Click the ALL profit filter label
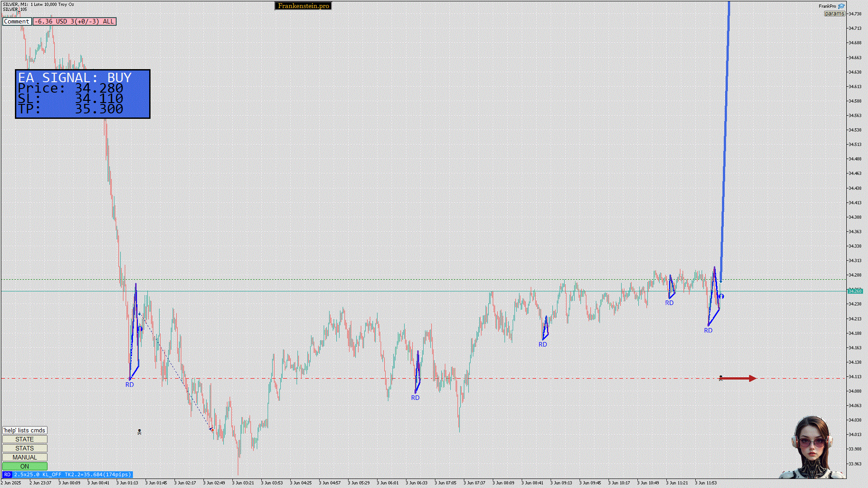 tap(108, 21)
